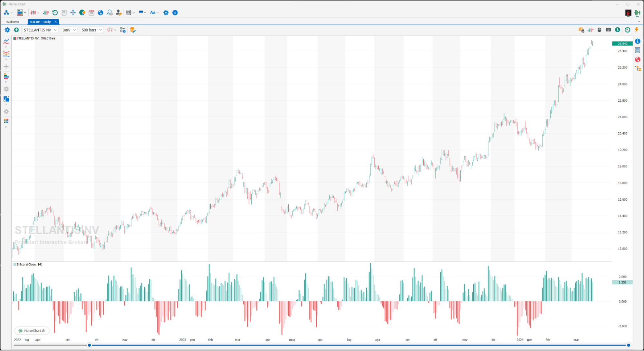Image resolution: width=644 pixels, height=351 pixels.
Task: Open the window layout icon in main toolbar
Action: pos(20,13)
